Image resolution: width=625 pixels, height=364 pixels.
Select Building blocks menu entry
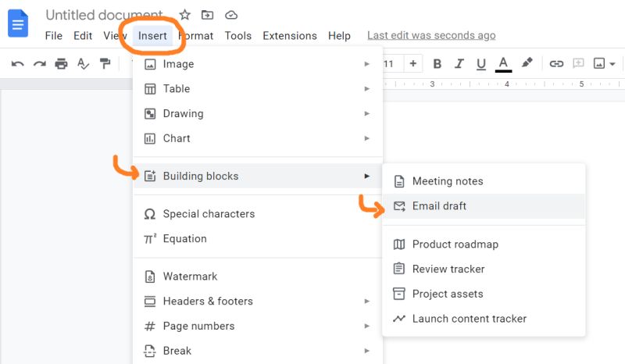(x=258, y=176)
